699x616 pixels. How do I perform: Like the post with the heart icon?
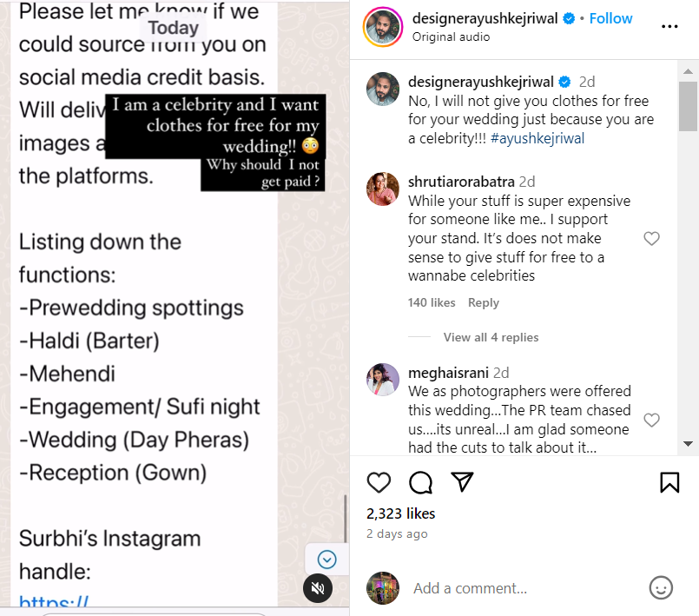(379, 482)
